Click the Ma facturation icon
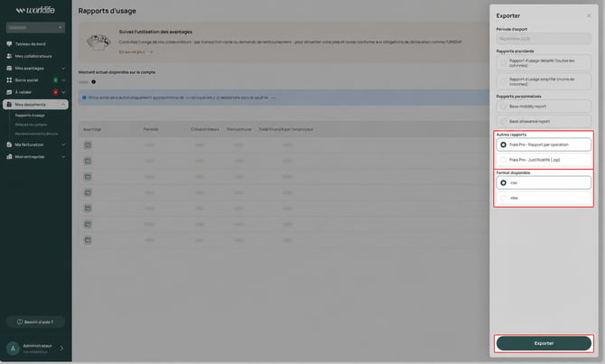The image size is (605, 364). tap(9, 145)
